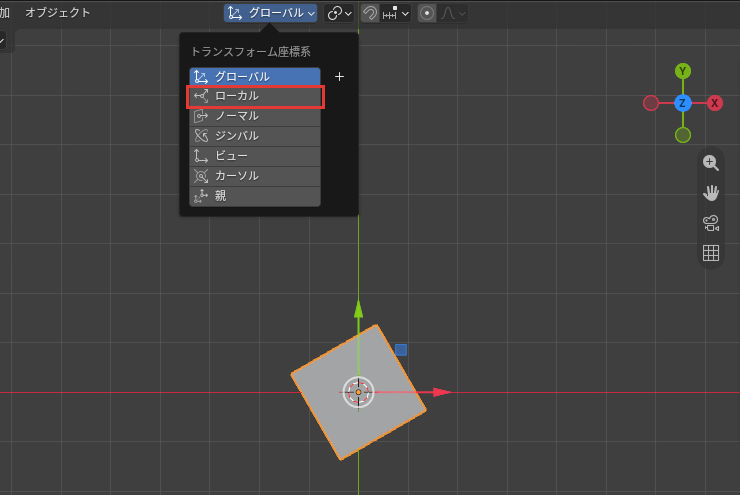The width and height of the screenshot is (740, 495).
Task: Toggle orthographic/perspective grid icon
Action: coord(711,253)
